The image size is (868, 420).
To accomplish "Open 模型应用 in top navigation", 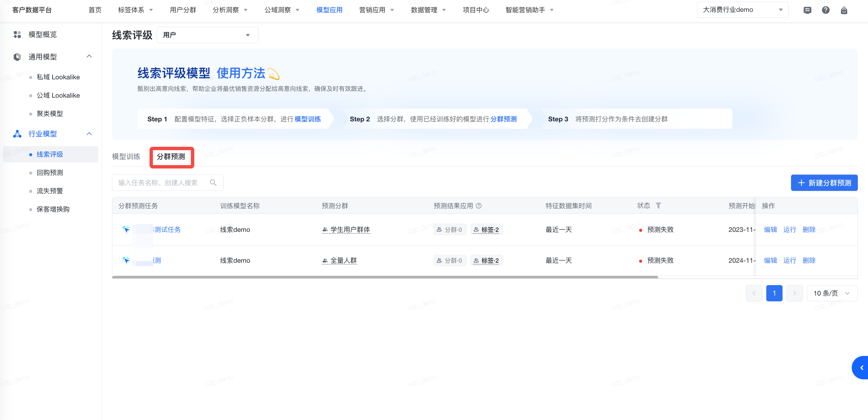I will pos(329,10).
